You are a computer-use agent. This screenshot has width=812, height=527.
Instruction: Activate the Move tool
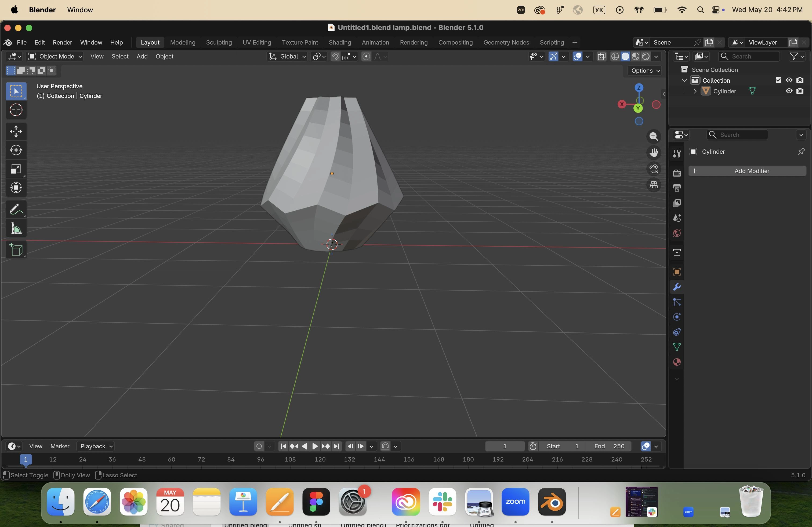click(x=16, y=131)
